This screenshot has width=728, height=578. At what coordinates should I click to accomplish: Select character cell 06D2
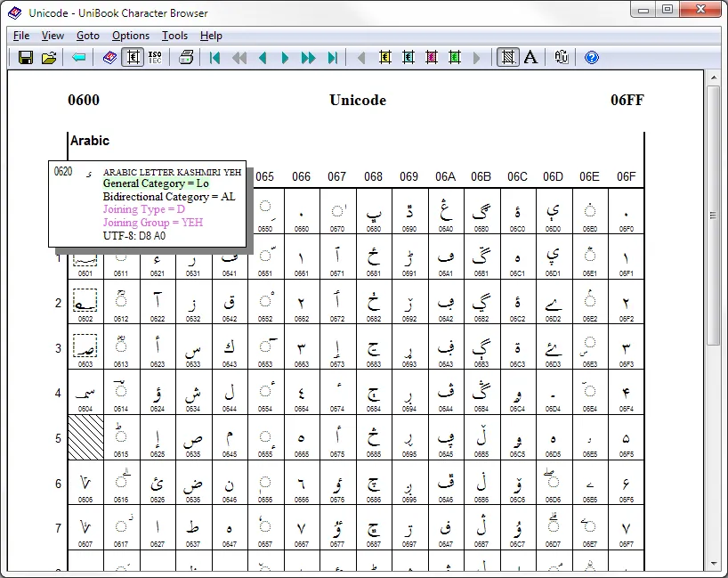tap(554, 302)
